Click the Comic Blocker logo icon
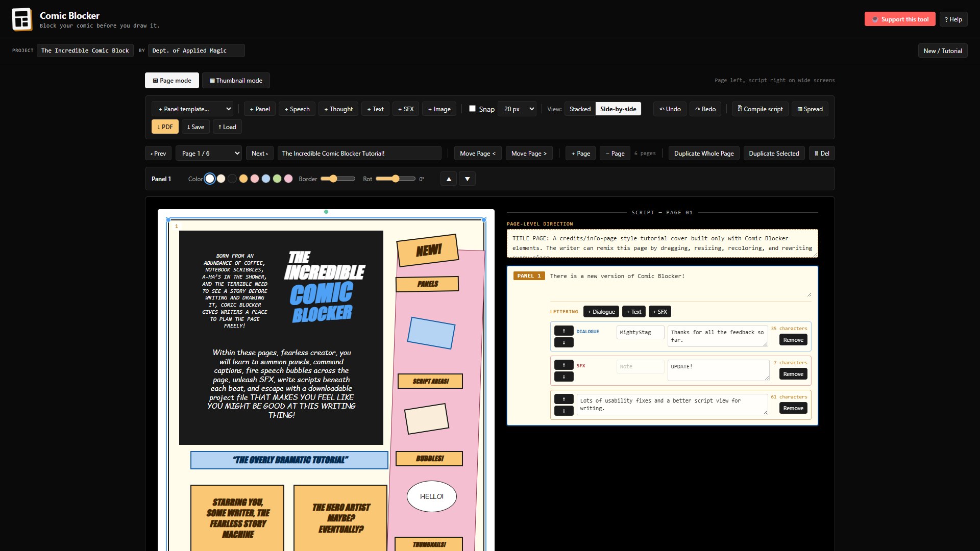980x551 pixels. 22,19
